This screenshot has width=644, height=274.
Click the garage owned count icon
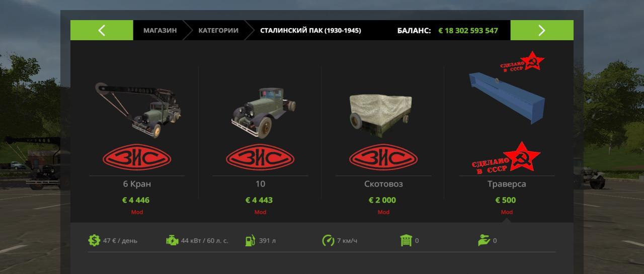tap(406, 240)
